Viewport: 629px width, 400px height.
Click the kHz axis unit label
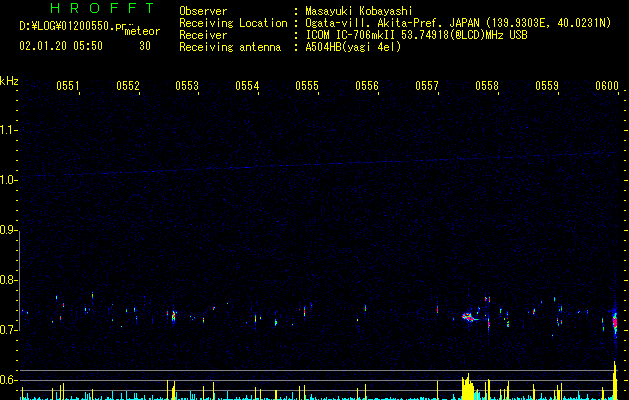click(9, 81)
